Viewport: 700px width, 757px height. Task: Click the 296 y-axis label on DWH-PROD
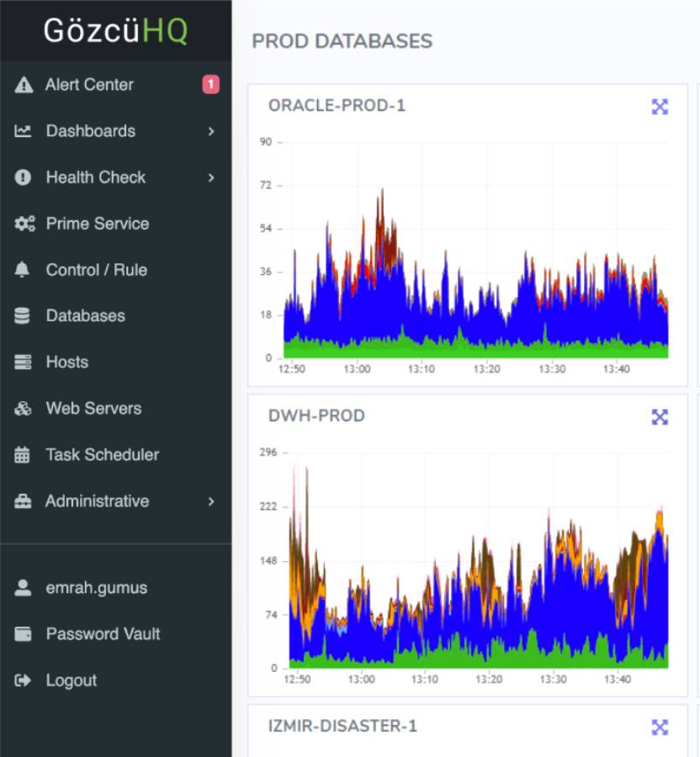[x=268, y=453]
